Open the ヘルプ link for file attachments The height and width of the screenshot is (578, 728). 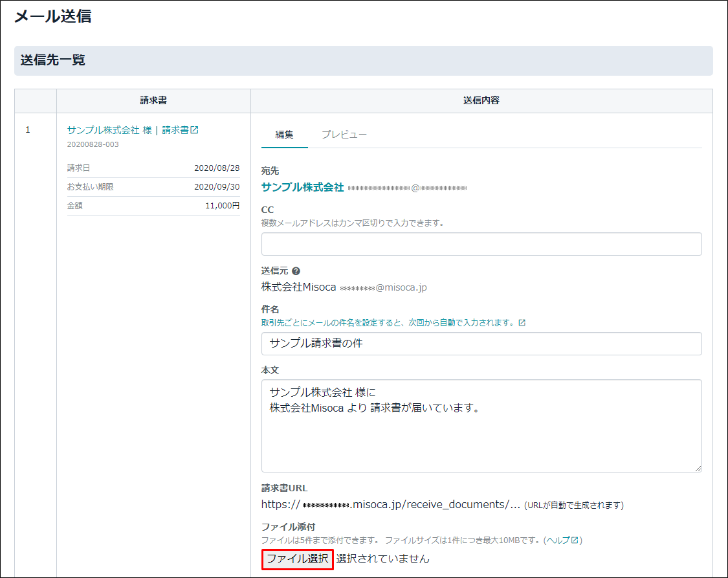(558, 540)
